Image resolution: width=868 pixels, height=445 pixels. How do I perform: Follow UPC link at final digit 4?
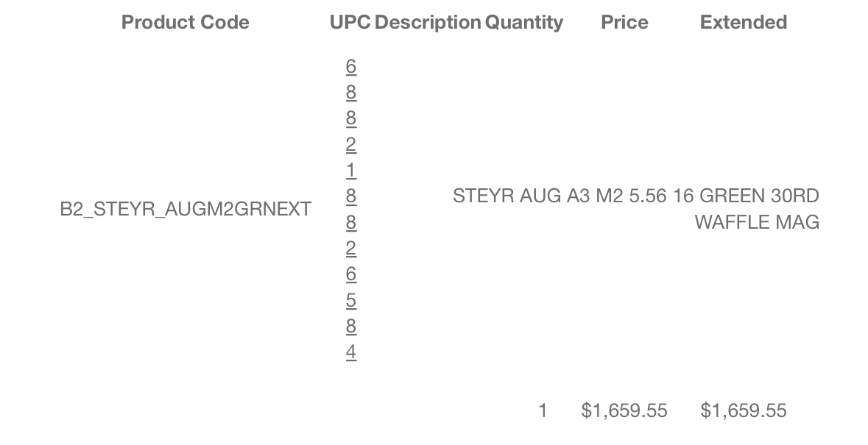351,352
